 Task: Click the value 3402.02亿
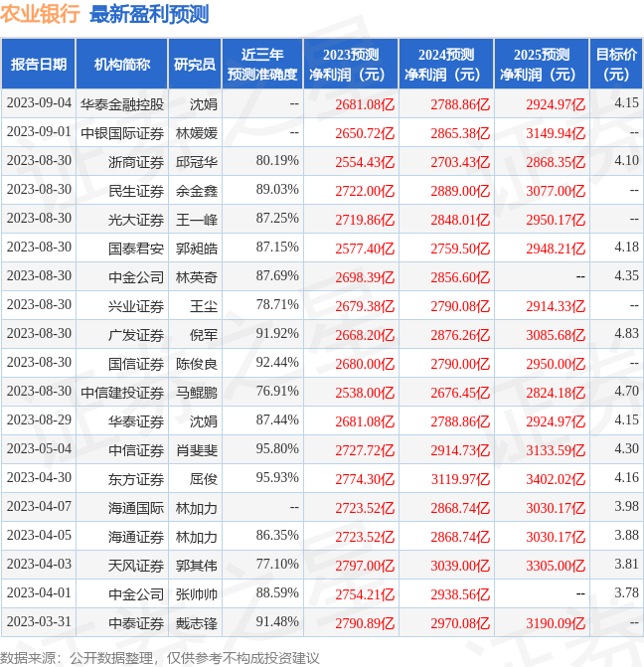(556, 479)
